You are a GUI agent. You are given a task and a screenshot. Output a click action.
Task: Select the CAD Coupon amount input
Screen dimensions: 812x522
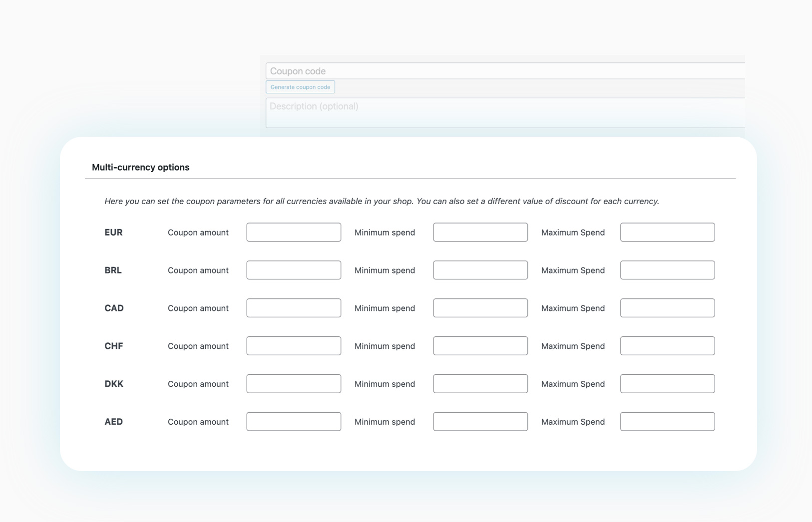[x=294, y=308]
